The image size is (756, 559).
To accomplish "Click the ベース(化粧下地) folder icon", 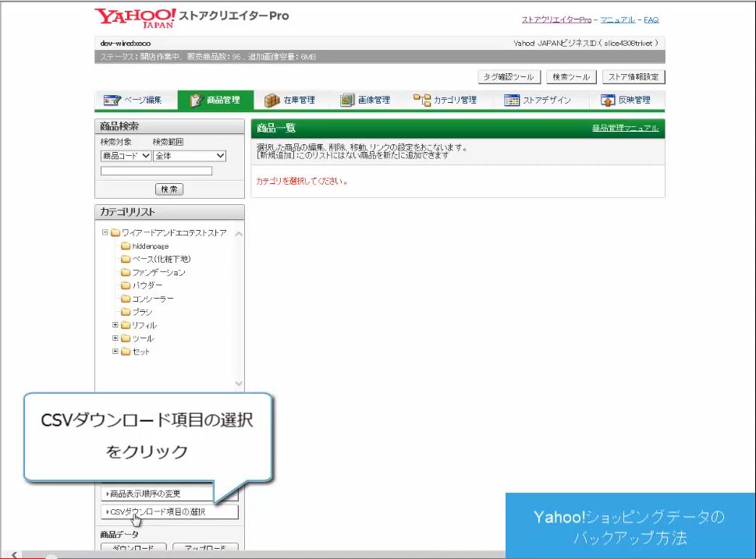I will (x=126, y=259).
